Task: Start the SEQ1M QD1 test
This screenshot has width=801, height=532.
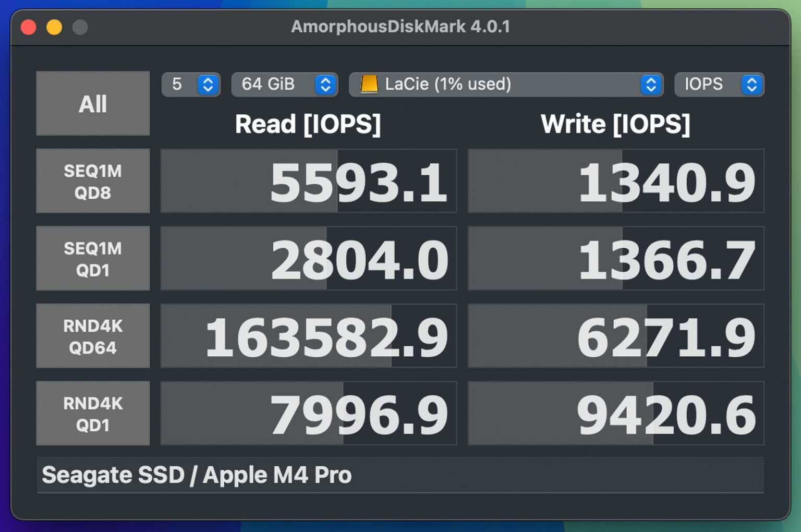Action: pos(93,258)
